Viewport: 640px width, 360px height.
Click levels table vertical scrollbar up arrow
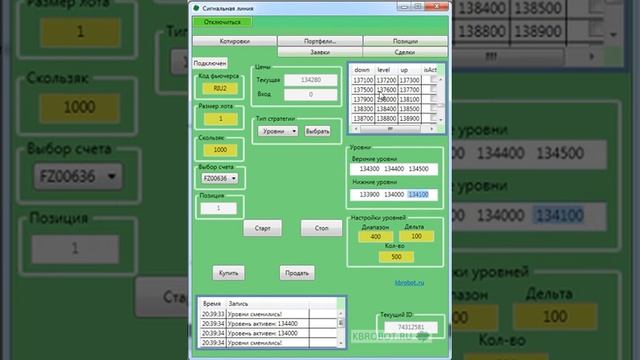(440, 79)
